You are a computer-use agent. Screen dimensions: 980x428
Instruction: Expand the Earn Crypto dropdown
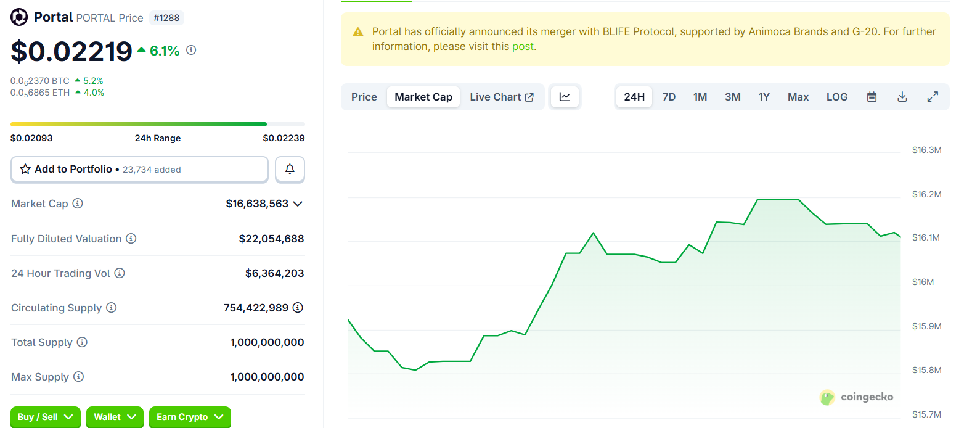tap(190, 417)
